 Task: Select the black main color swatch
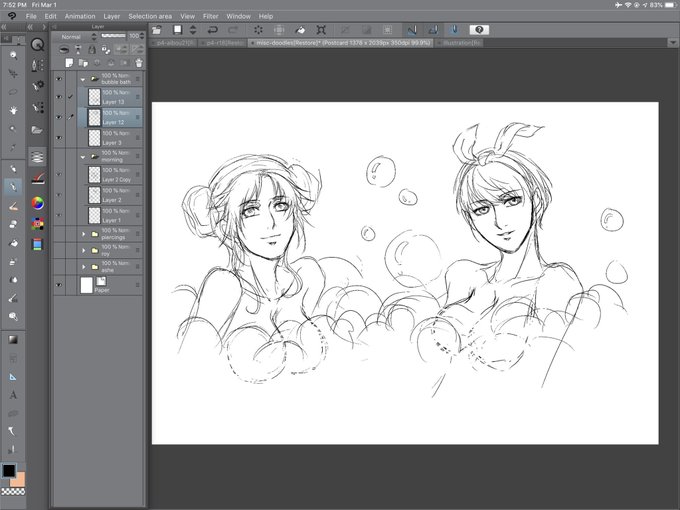click(x=9, y=471)
